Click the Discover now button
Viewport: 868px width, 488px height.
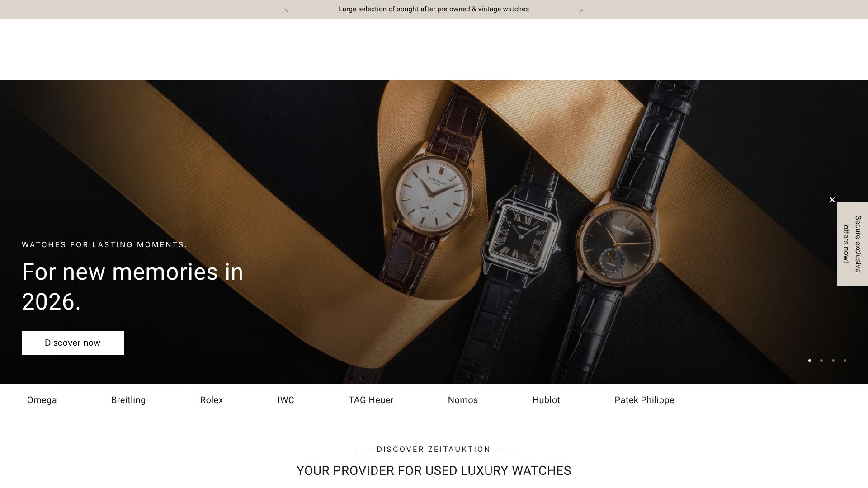pyautogui.click(x=72, y=343)
